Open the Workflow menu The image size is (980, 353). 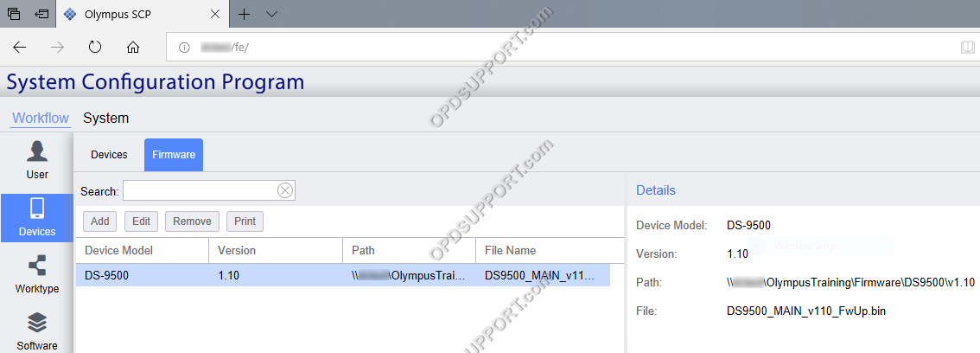click(x=41, y=118)
